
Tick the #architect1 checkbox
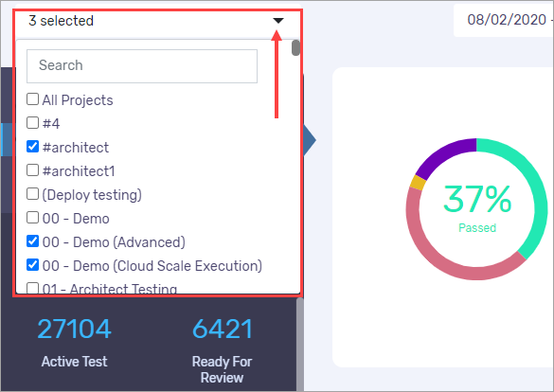(32, 170)
